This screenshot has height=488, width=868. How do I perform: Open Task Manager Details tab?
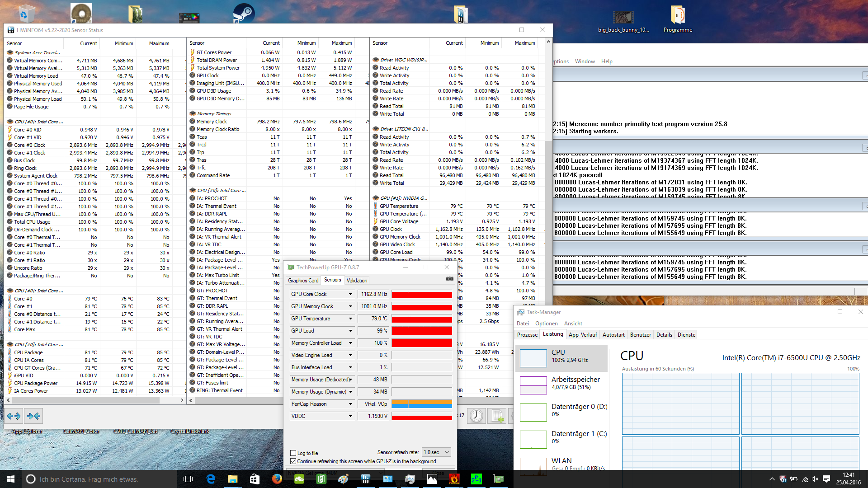pos(664,335)
